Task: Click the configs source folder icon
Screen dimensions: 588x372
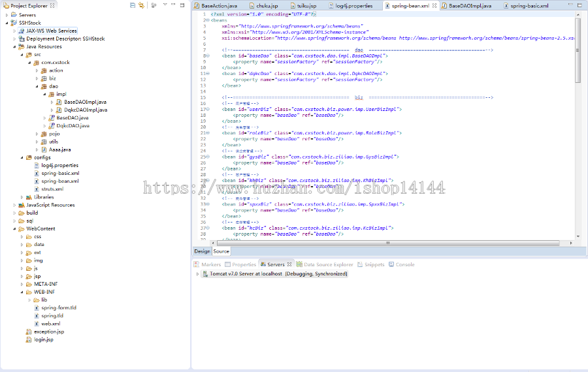Action: (x=29, y=157)
